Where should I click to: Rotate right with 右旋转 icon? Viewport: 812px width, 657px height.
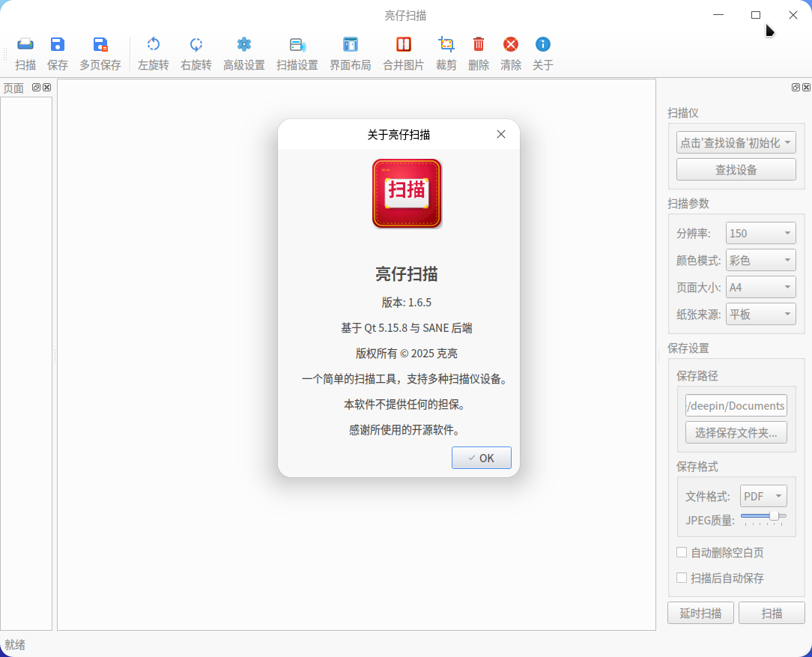[196, 53]
